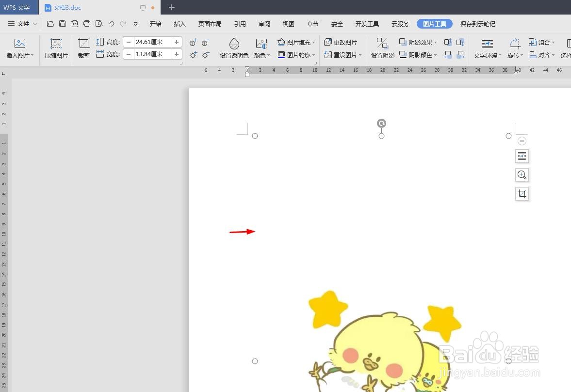Click the picture rotation handle

(381, 123)
